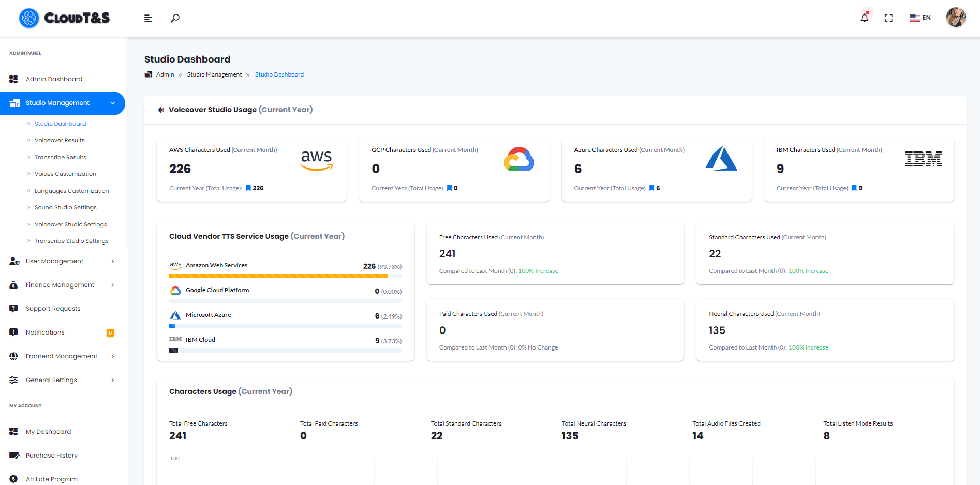Go to Transcribe Studio Settings
This screenshot has height=485, width=980.
tap(71, 241)
